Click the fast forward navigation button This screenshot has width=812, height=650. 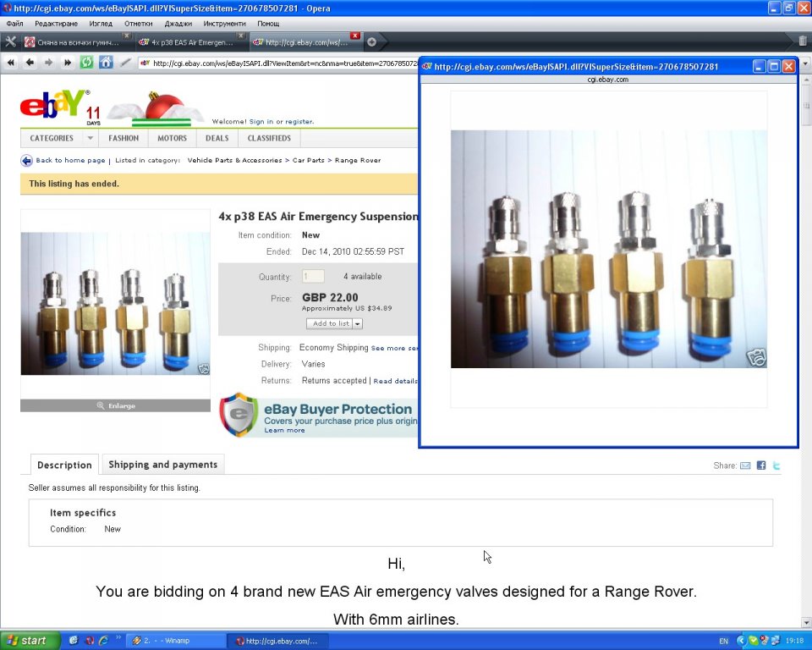68,63
